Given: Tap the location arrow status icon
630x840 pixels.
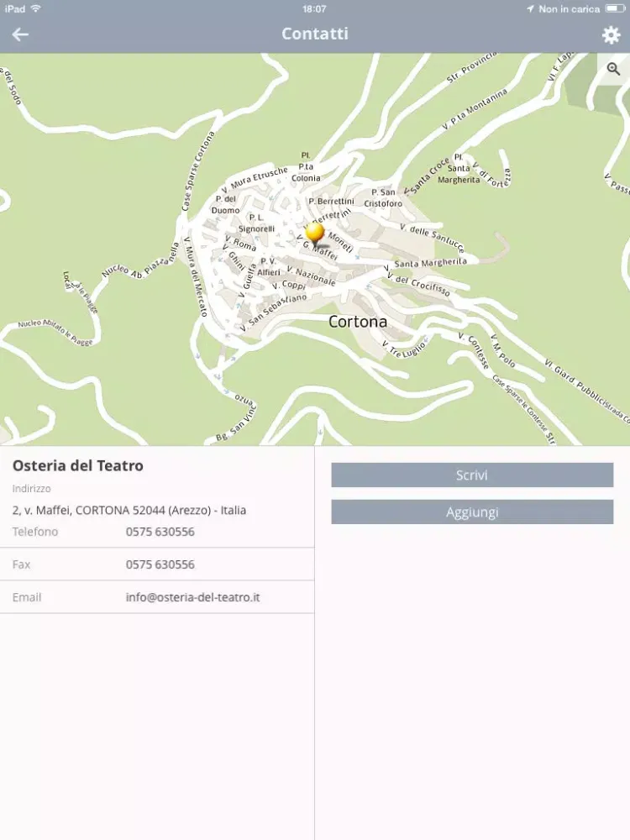Looking at the screenshot, I should [530, 8].
